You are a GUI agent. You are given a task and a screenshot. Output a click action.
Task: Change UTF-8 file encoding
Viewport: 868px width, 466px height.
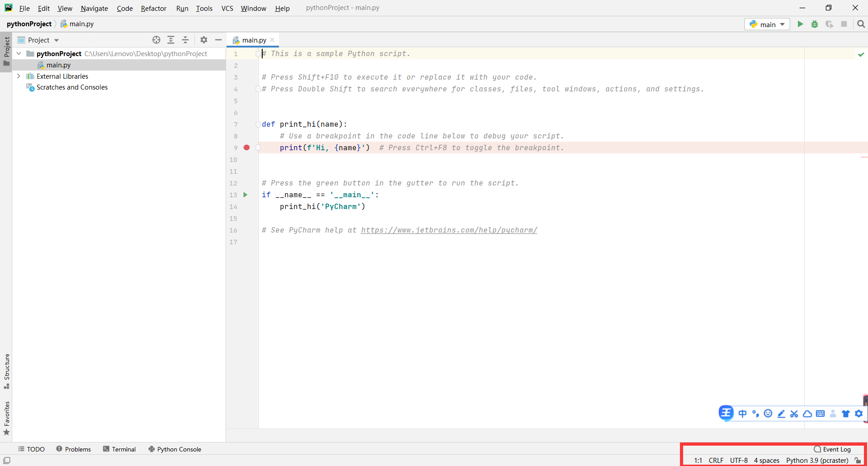[x=739, y=460]
